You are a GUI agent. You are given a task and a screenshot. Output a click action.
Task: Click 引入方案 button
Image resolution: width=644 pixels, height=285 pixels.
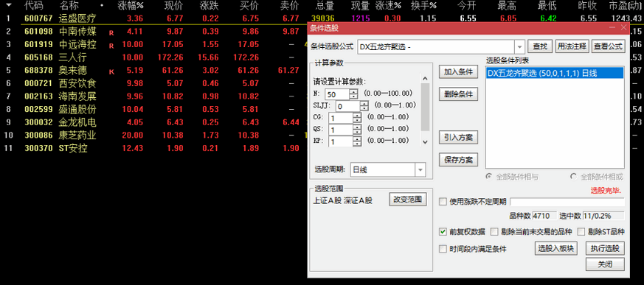point(458,138)
